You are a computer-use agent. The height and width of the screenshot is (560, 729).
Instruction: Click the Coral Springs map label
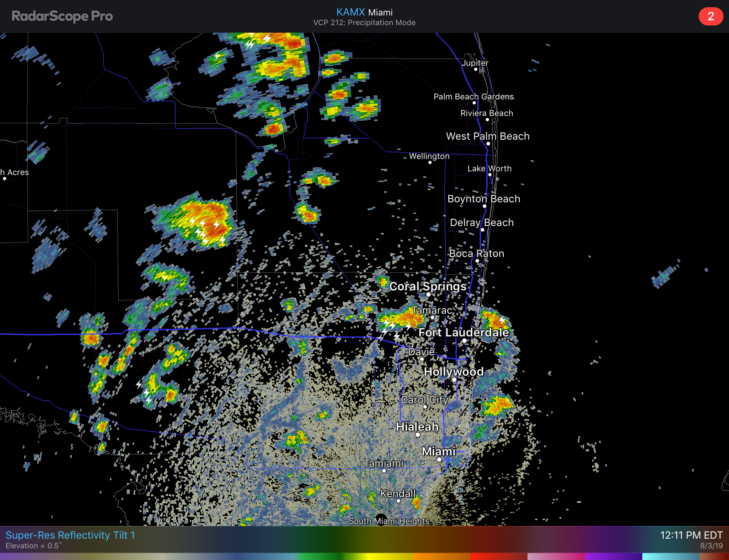[x=427, y=286]
